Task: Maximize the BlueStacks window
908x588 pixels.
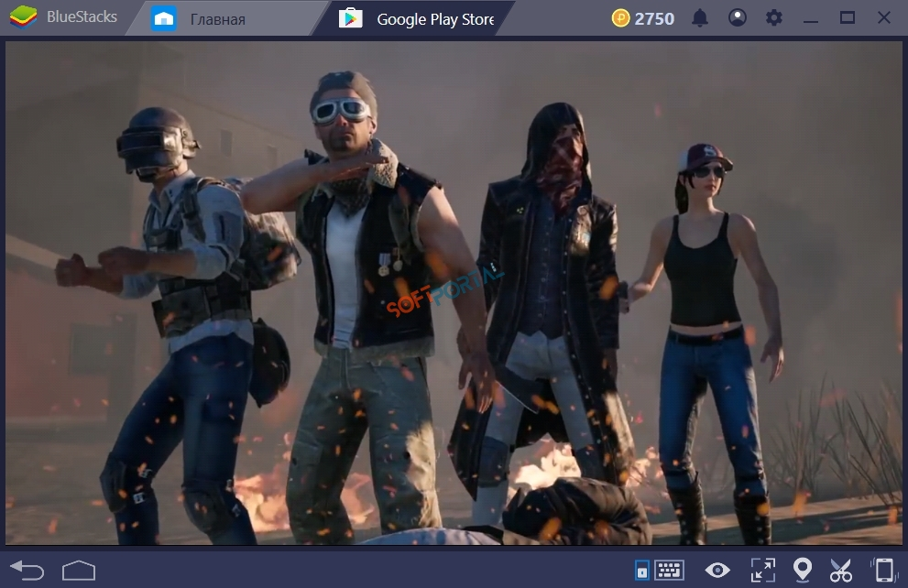Action: (x=848, y=18)
